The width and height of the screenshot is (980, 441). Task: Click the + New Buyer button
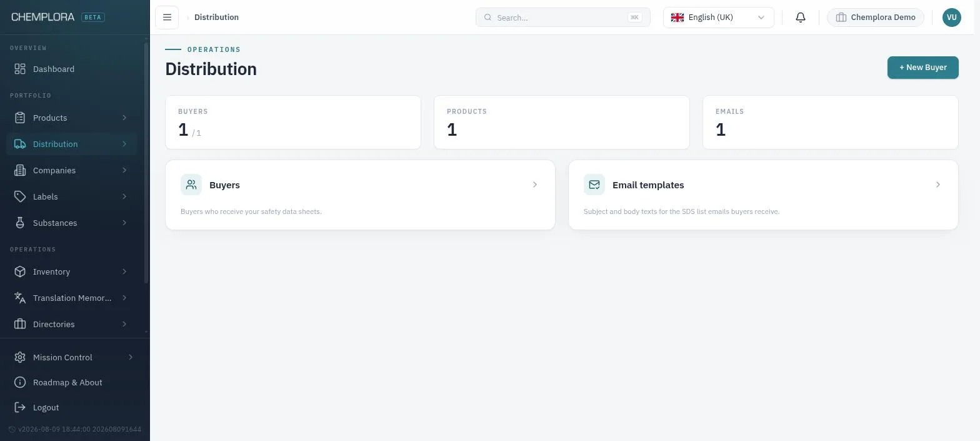pos(922,68)
